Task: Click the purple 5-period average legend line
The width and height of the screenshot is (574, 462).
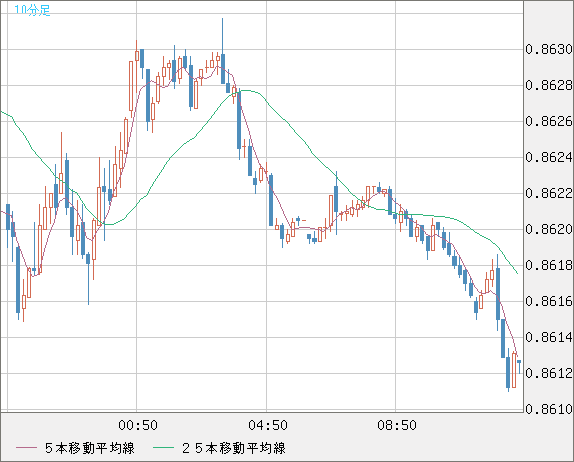Action: pyautogui.click(x=26, y=448)
